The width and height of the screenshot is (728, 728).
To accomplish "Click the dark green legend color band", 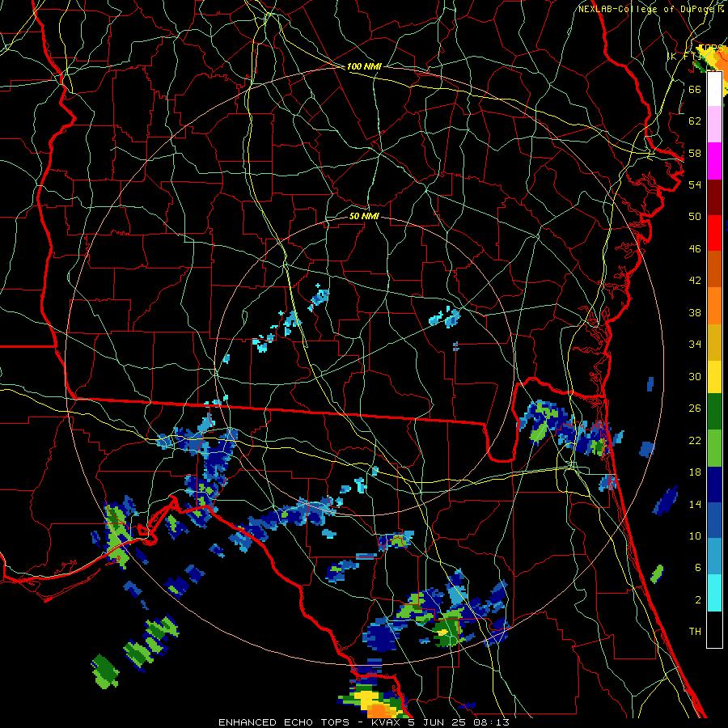I will pos(714,412).
